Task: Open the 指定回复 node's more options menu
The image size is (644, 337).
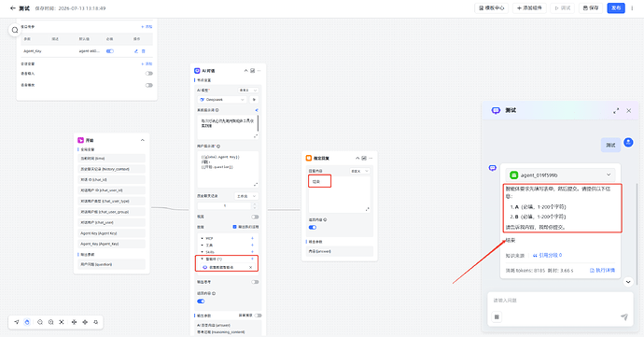Action: [x=371, y=158]
